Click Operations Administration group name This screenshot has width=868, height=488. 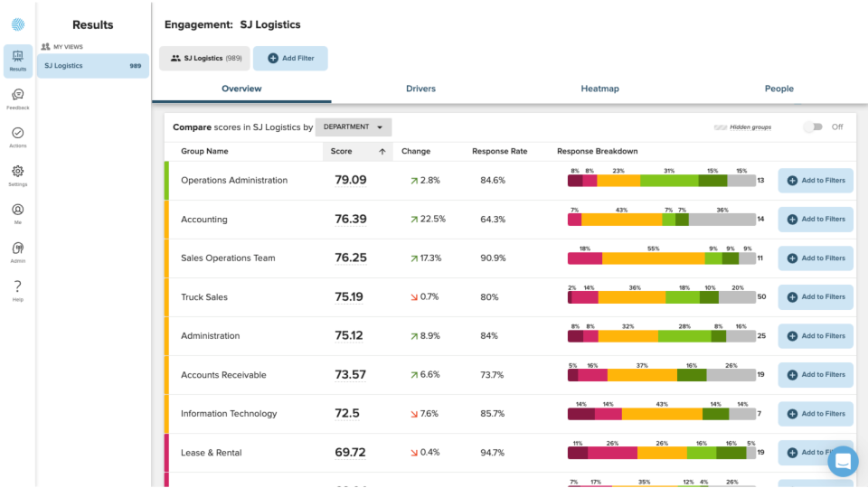[x=234, y=181]
